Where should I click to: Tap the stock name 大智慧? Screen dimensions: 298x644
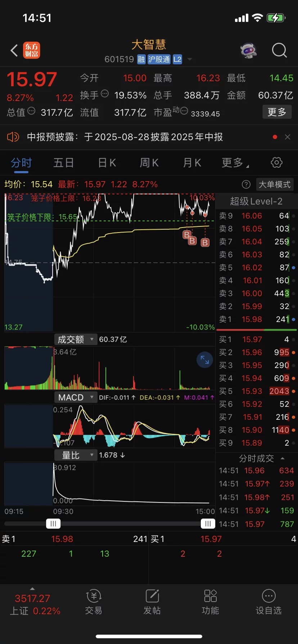[149, 45]
